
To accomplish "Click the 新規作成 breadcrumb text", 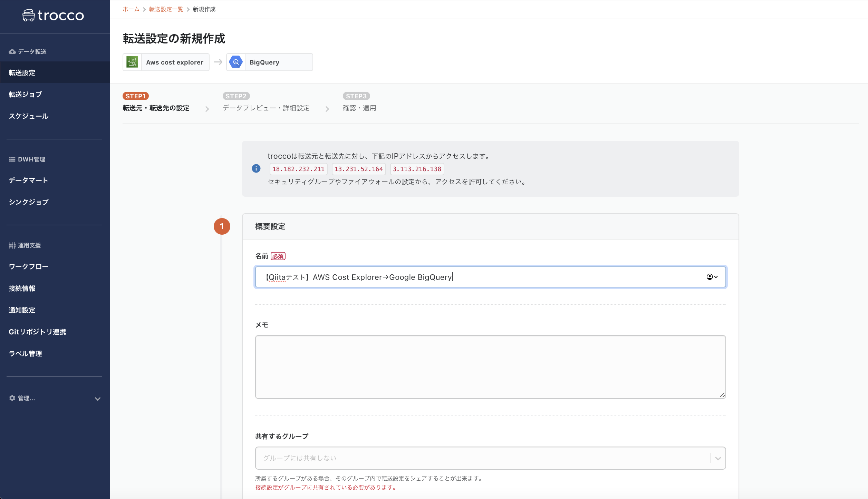I will tap(204, 9).
